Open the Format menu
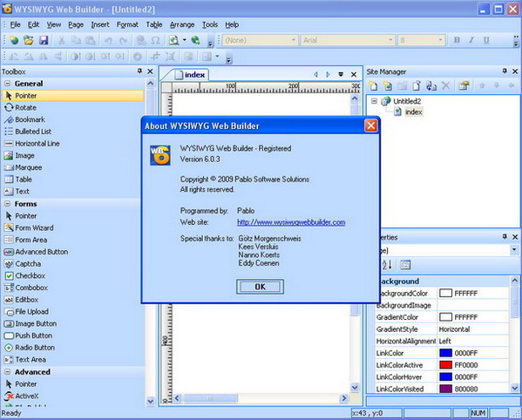Screen dimensions: 522x420 (127, 24)
